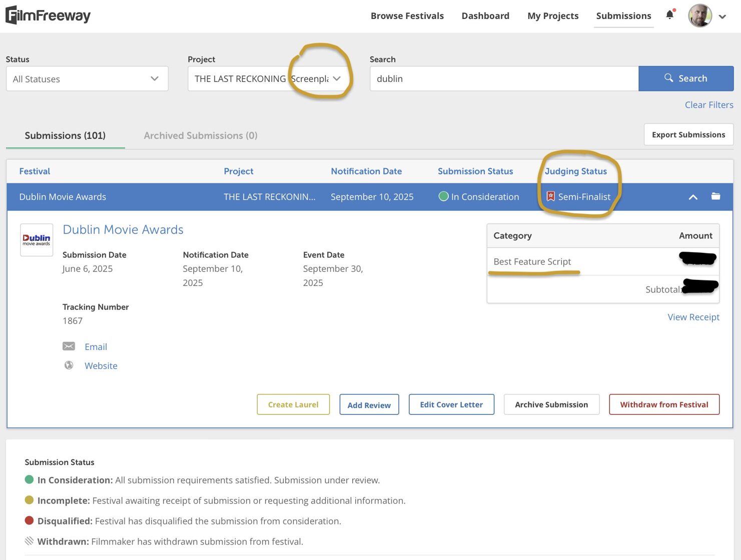The image size is (741, 560).
Task: Open My Projects page
Action: (x=552, y=16)
